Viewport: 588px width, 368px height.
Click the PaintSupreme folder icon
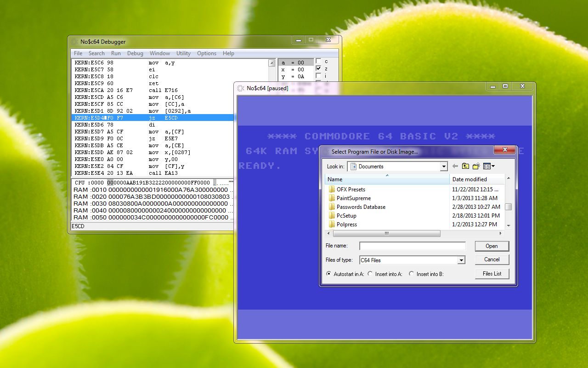click(332, 198)
